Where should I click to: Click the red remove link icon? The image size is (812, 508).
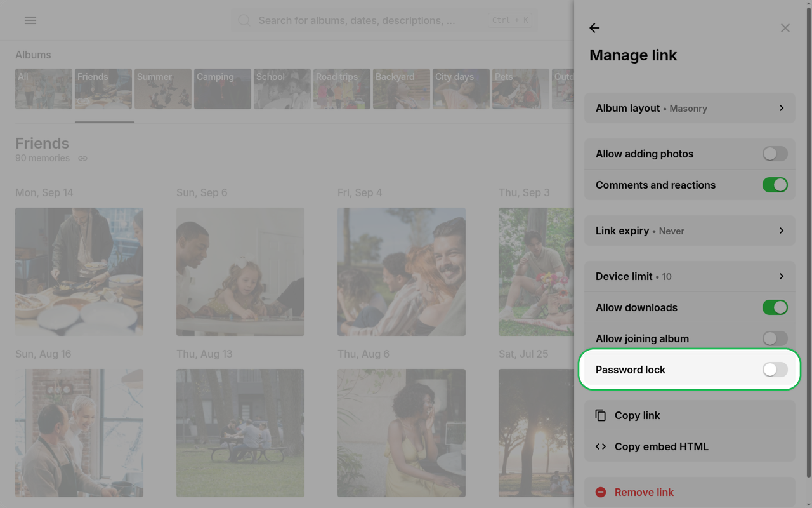pos(601,492)
